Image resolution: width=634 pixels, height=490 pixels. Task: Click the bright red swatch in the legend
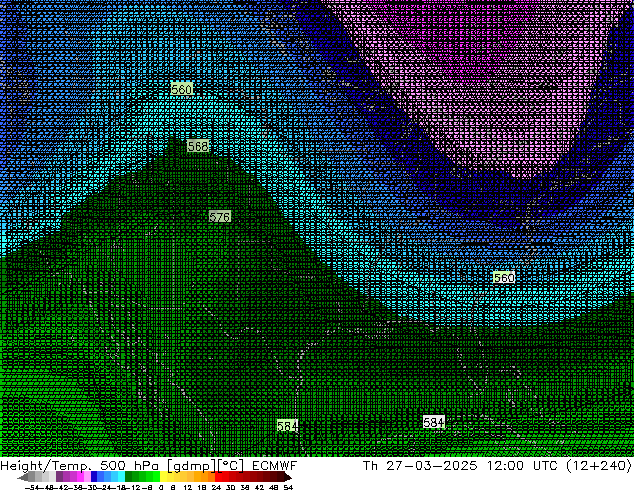tap(219, 476)
